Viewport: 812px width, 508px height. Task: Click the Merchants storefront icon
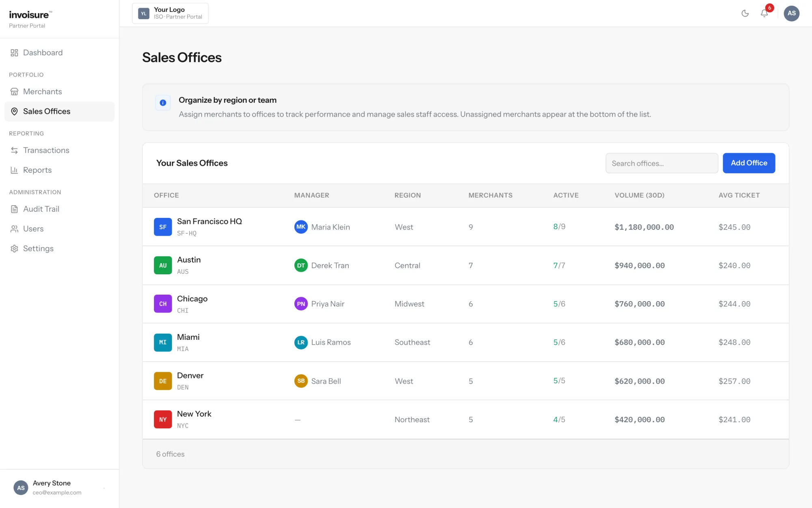[14, 92]
